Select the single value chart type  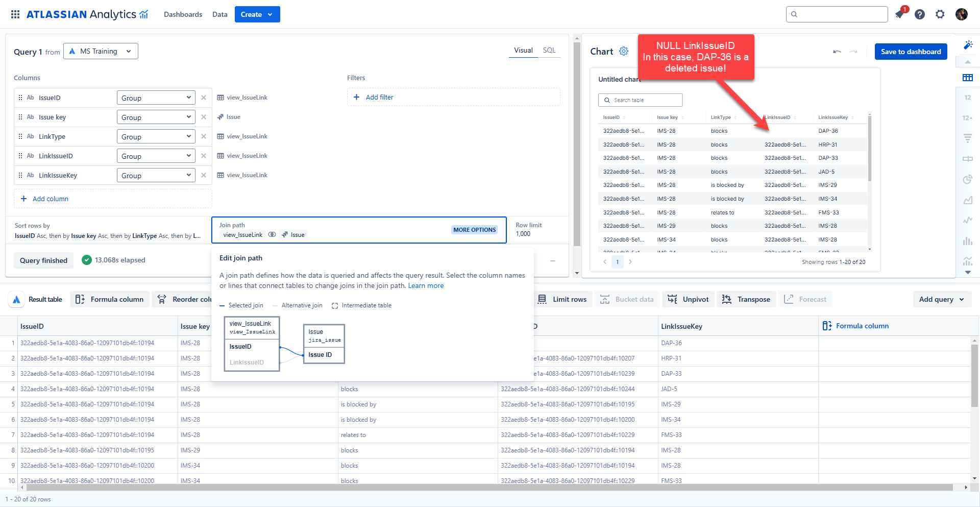click(x=968, y=98)
